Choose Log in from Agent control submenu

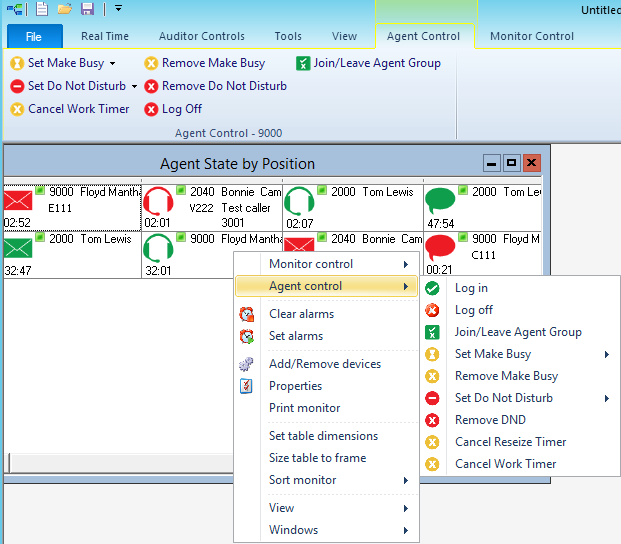[470, 288]
